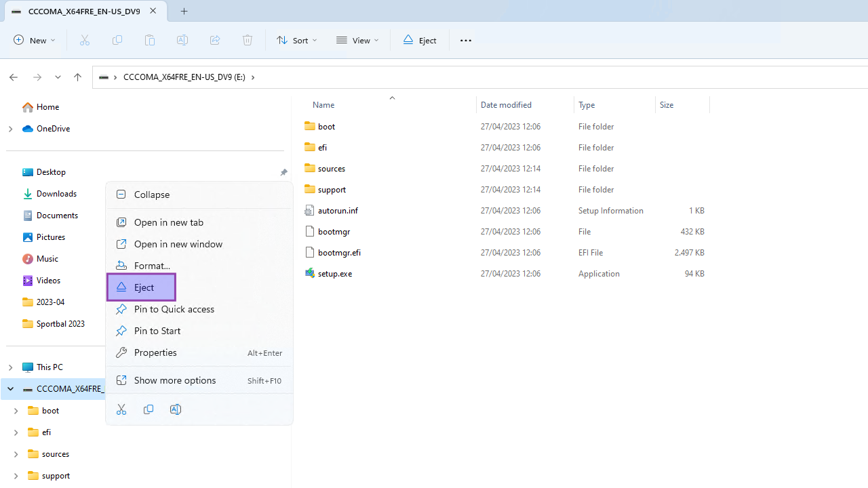Expand the This PC tree node

click(x=10, y=367)
